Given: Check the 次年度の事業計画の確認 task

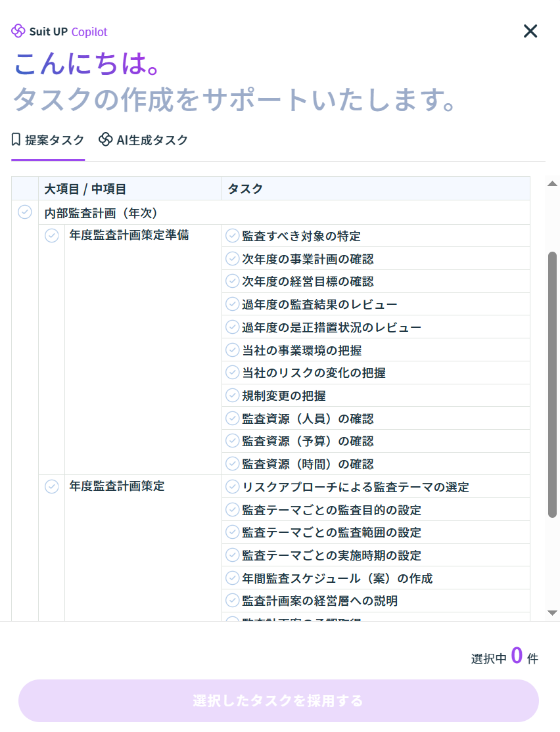Looking at the screenshot, I should 232,258.
